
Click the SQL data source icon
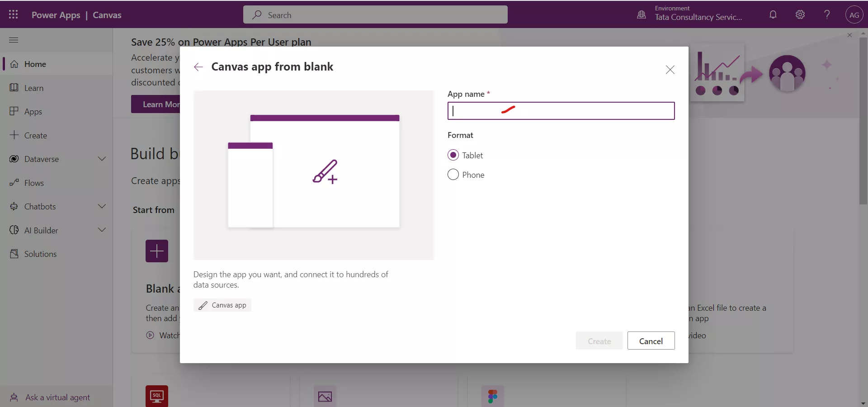[x=157, y=396]
